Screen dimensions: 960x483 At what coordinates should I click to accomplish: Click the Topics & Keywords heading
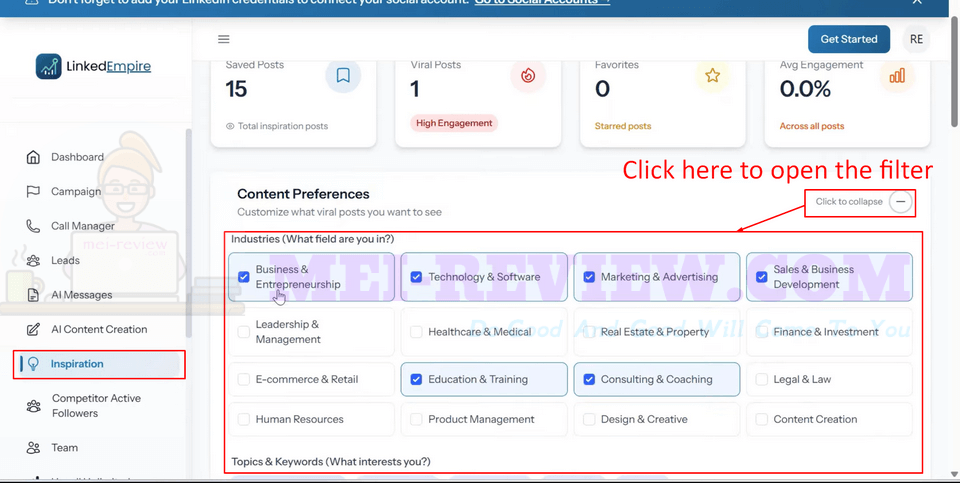click(x=331, y=462)
